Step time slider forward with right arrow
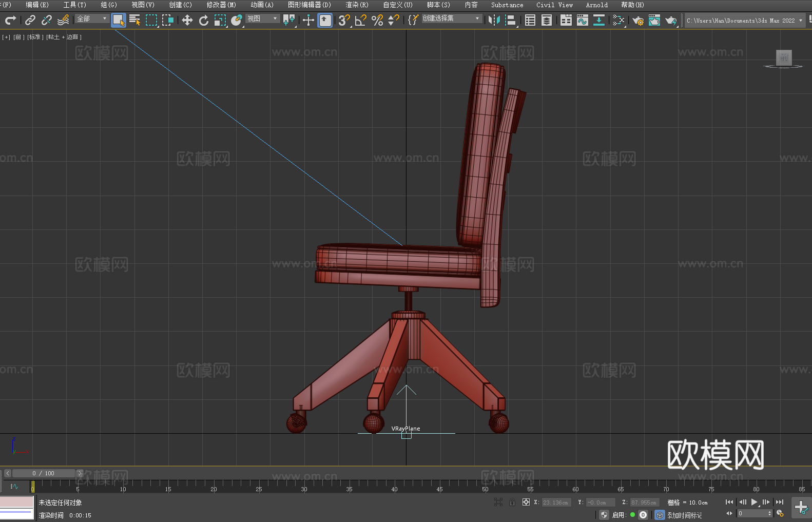This screenshot has width=812, height=522. [x=80, y=473]
